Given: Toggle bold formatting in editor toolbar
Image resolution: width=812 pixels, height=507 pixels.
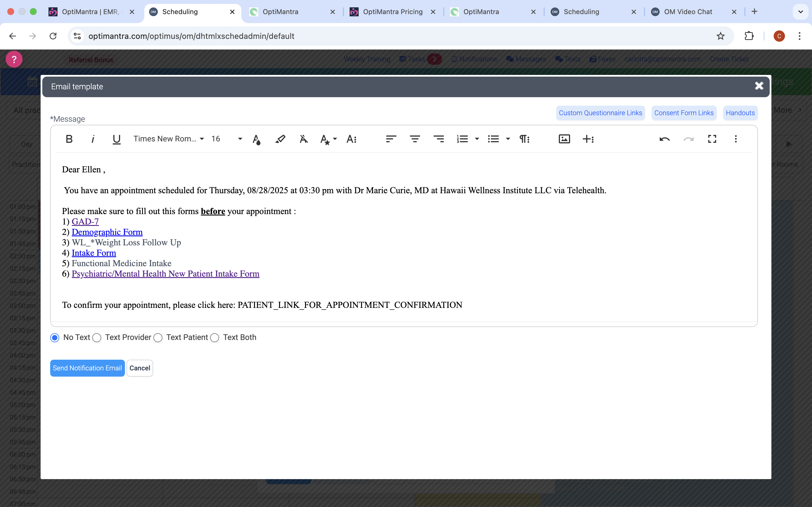Looking at the screenshot, I should 69,139.
